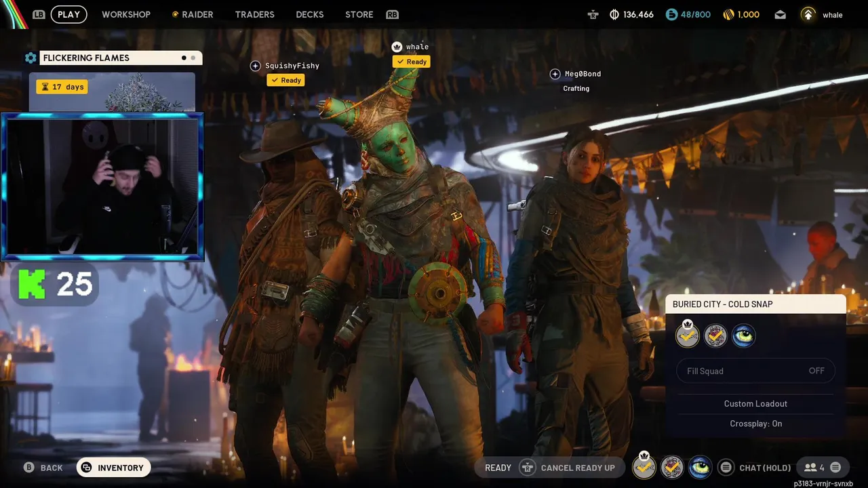This screenshot has width=868, height=488.
Task: Click the crown icon next to whale
Action: (x=397, y=47)
